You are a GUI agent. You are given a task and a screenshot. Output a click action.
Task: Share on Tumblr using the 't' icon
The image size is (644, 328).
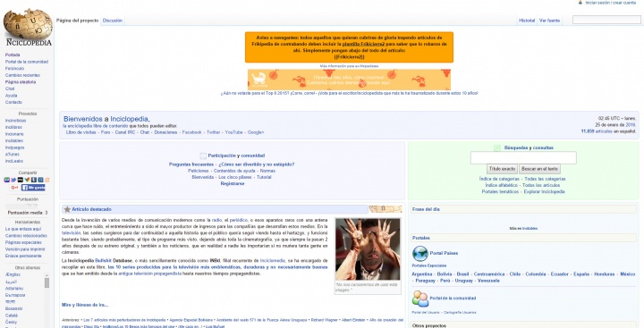pyautogui.click(x=34, y=180)
